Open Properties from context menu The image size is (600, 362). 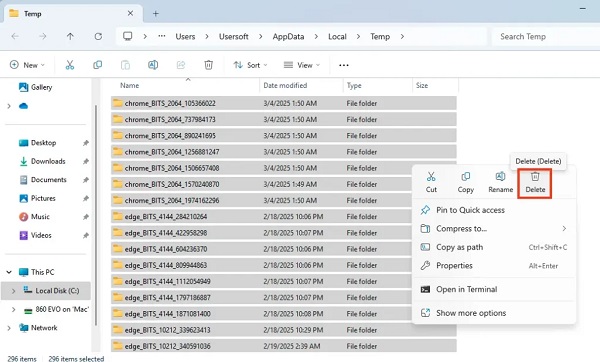(494, 266)
